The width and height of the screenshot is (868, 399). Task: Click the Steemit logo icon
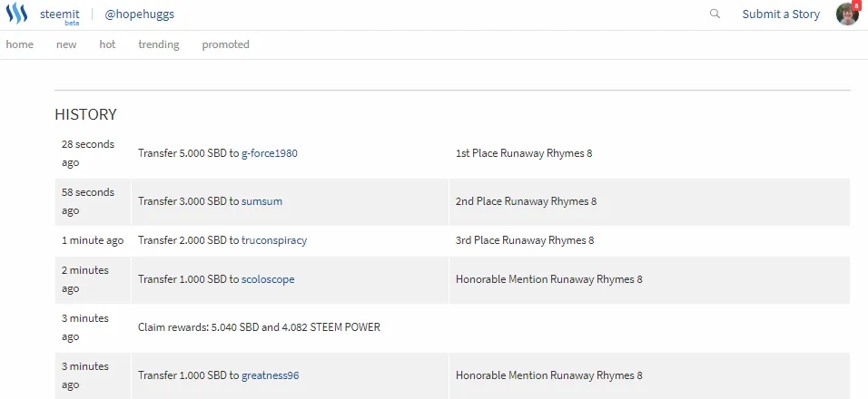point(16,14)
